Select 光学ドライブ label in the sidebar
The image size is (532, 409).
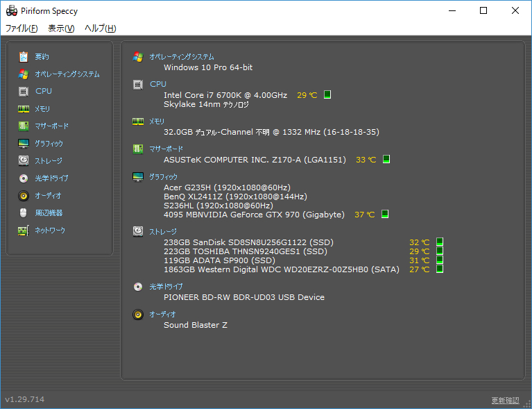(51, 178)
